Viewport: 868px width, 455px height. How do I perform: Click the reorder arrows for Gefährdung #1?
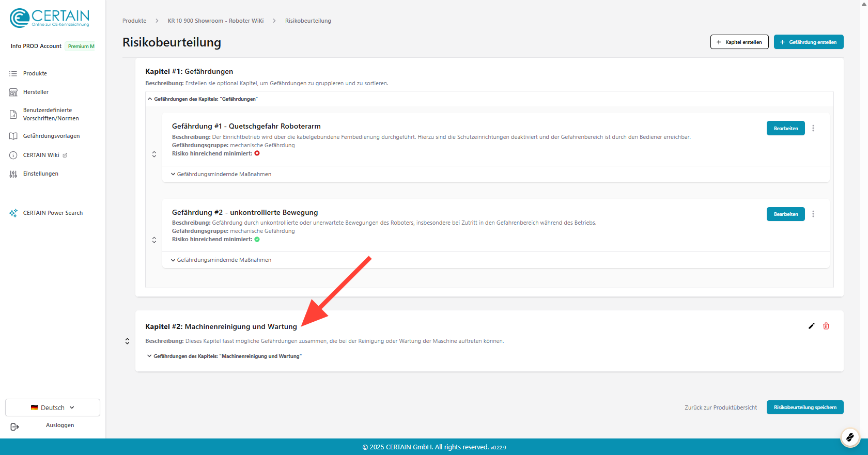click(x=154, y=154)
